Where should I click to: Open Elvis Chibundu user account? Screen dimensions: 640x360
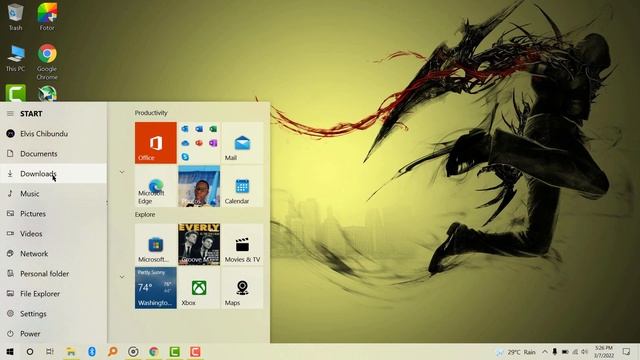coord(53,133)
